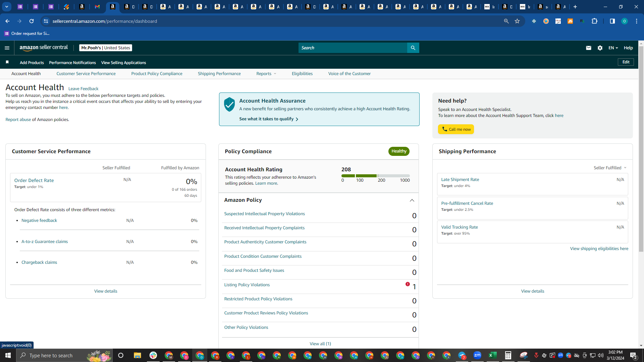Open View Selling Applications link
Screen dimensions: 644x362
pyautogui.click(x=123, y=63)
